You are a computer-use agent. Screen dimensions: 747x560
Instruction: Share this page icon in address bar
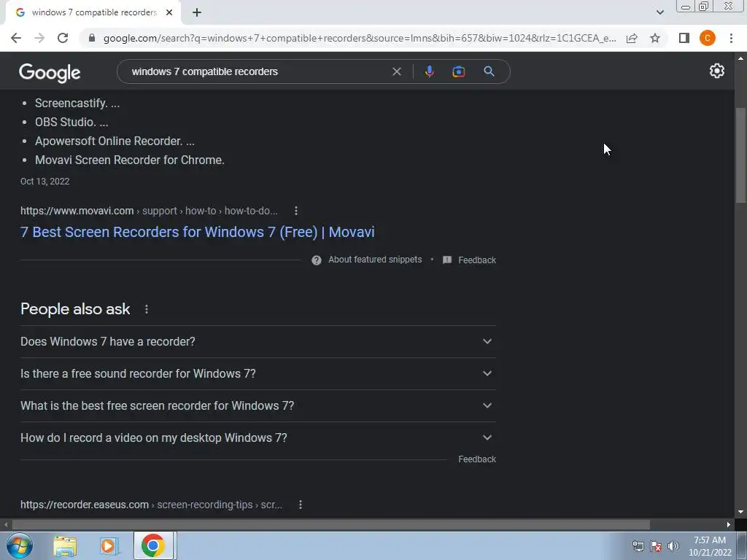(x=632, y=38)
